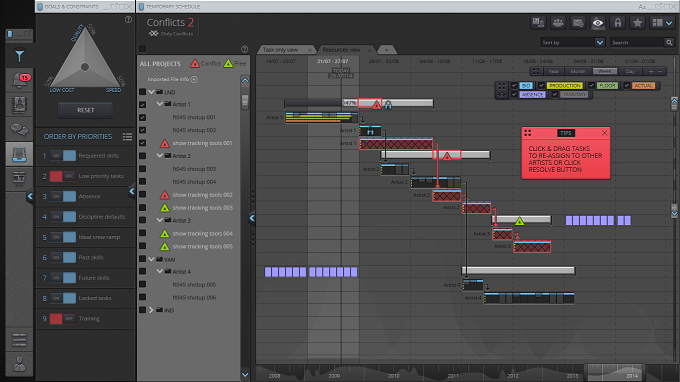Click the padlock icon in top toolbar
Image resolution: width=680 pixels, height=382 pixels.
(x=618, y=23)
